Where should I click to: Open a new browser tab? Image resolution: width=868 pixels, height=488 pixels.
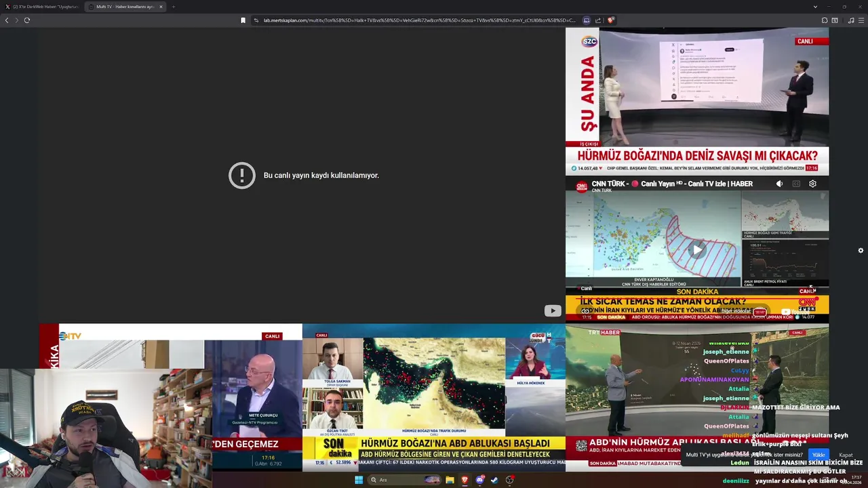click(174, 7)
